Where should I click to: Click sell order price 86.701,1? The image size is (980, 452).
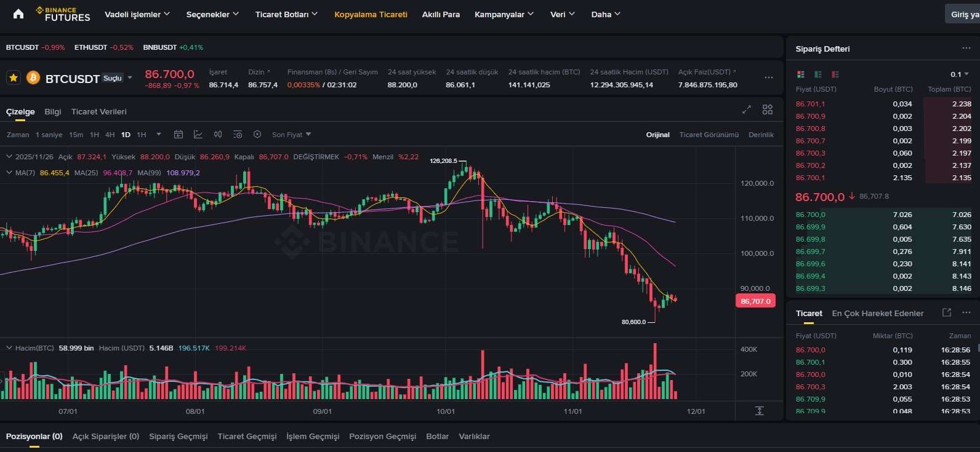pyautogui.click(x=810, y=104)
